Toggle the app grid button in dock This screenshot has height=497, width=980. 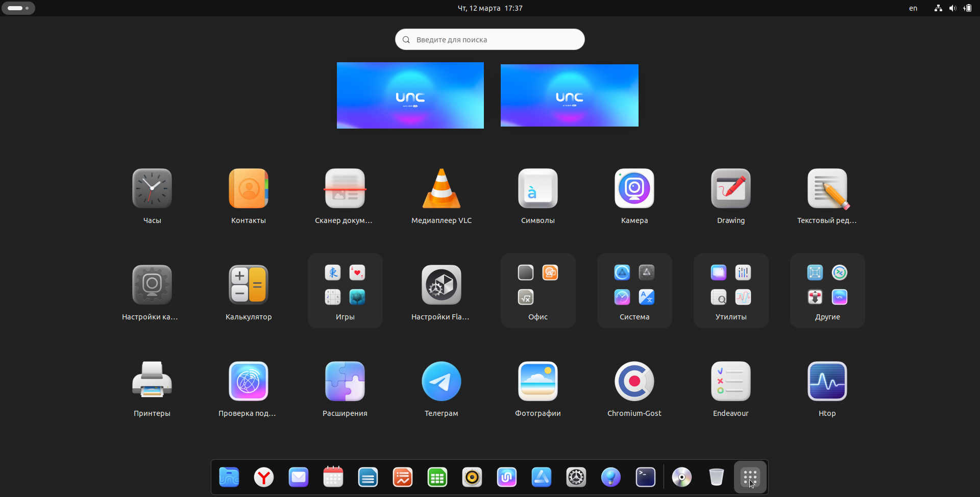click(750, 478)
